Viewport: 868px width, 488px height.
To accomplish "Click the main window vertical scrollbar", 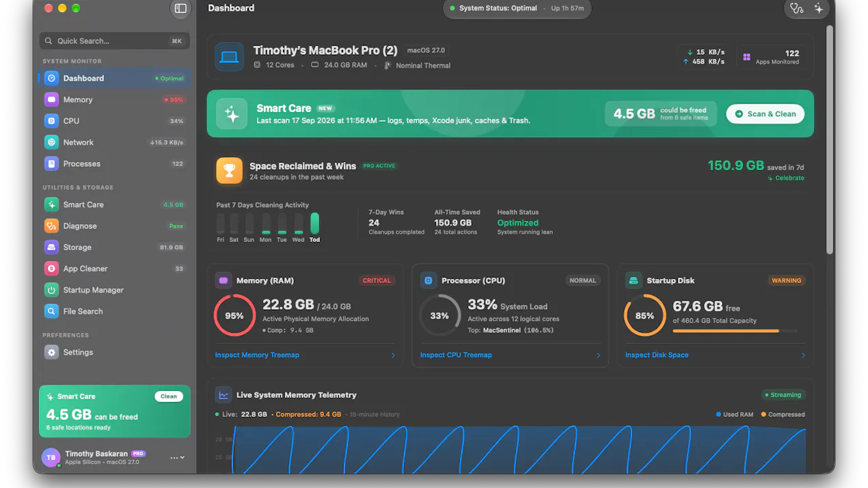I will pyautogui.click(x=830, y=140).
